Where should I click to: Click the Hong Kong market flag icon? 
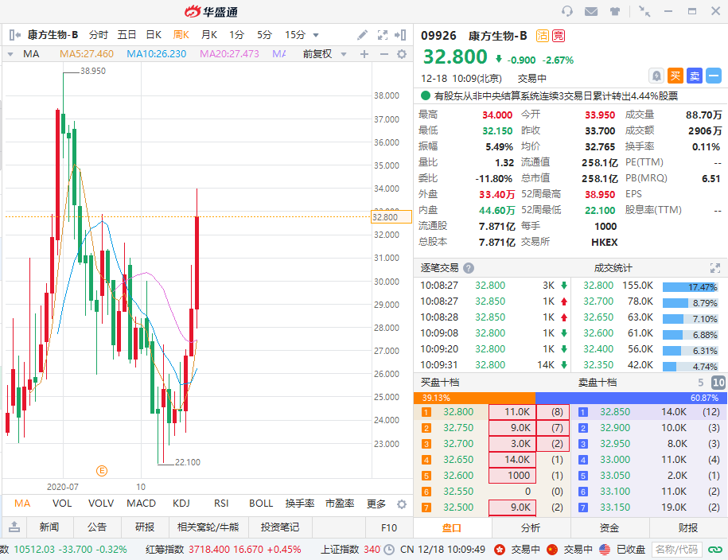tap(500, 550)
